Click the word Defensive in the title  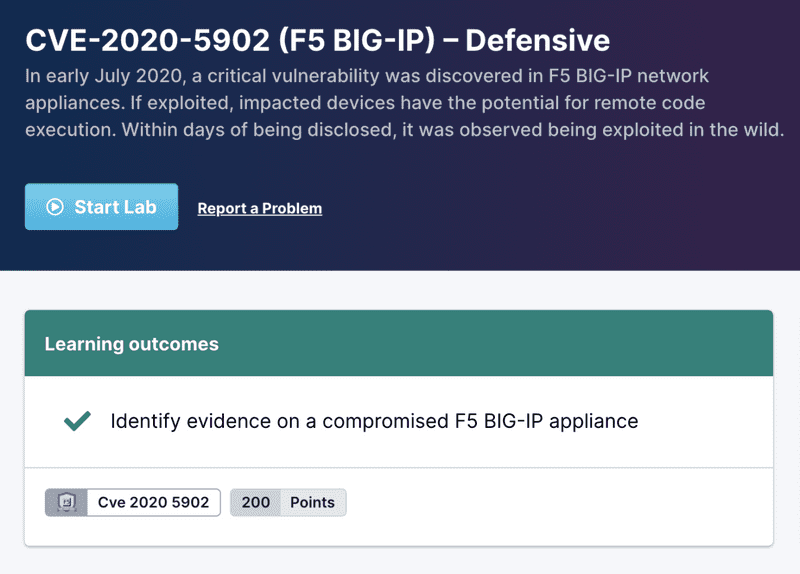click(538, 40)
